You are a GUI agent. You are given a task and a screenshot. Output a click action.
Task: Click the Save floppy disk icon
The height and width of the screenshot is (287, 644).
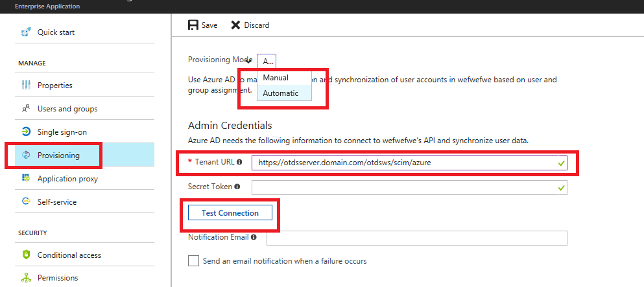tap(193, 25)
